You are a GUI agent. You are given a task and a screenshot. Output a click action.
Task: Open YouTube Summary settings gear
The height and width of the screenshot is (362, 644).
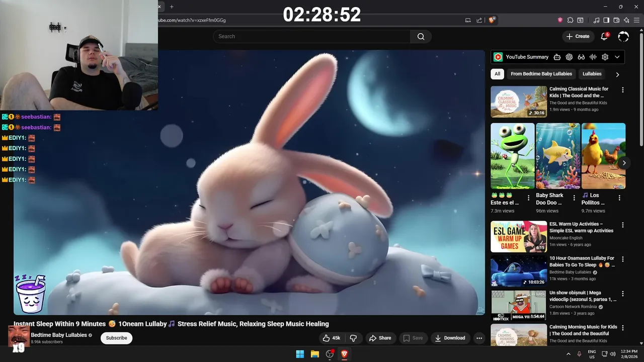point(605,57)
